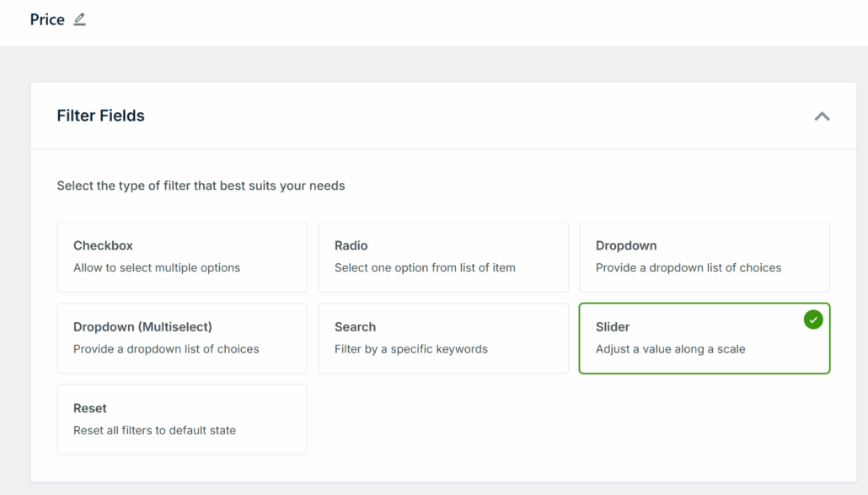This screenshot has width=868, height=495.
Task: Click the green checkmark on Slider card
Action: (812, 319)
